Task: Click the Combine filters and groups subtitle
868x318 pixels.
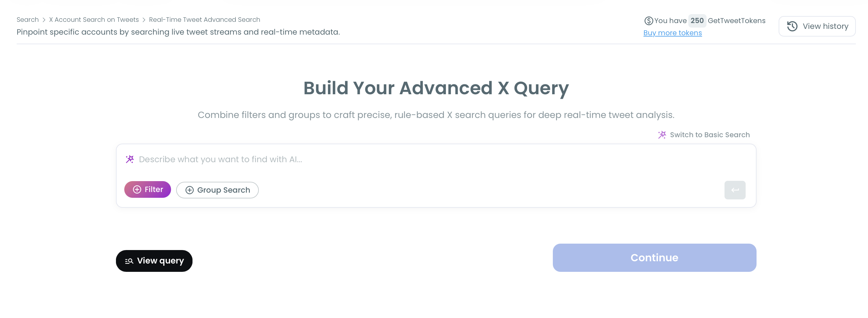Action: 436,115
